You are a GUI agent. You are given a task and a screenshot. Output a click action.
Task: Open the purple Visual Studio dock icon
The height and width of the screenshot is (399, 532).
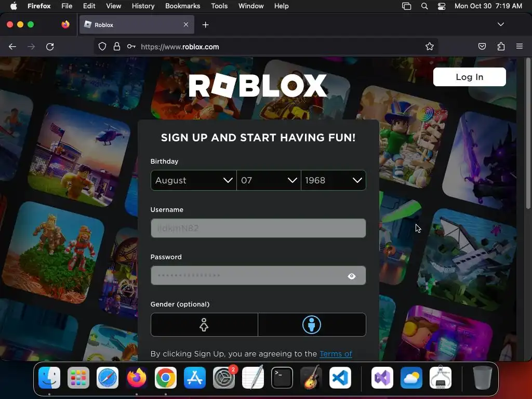point(382,378)
